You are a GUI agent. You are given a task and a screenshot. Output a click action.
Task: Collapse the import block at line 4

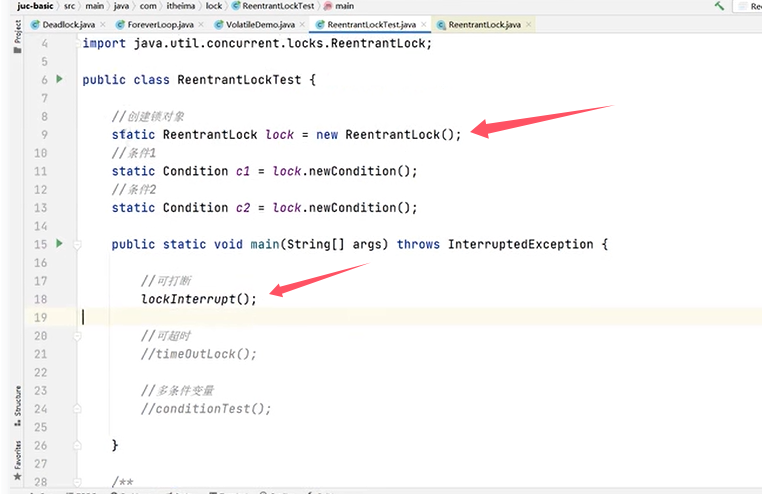[78, 43]
